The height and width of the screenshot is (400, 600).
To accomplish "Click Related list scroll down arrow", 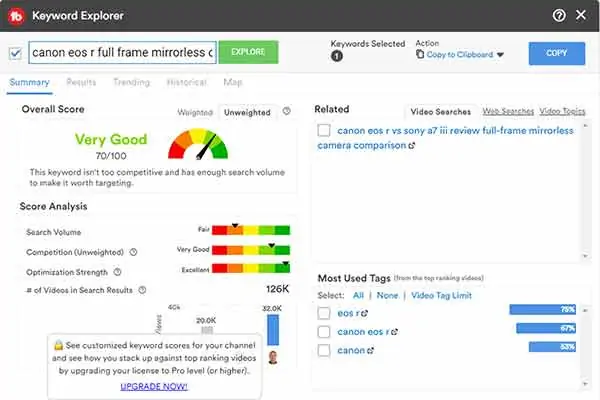I will point(585,256).
